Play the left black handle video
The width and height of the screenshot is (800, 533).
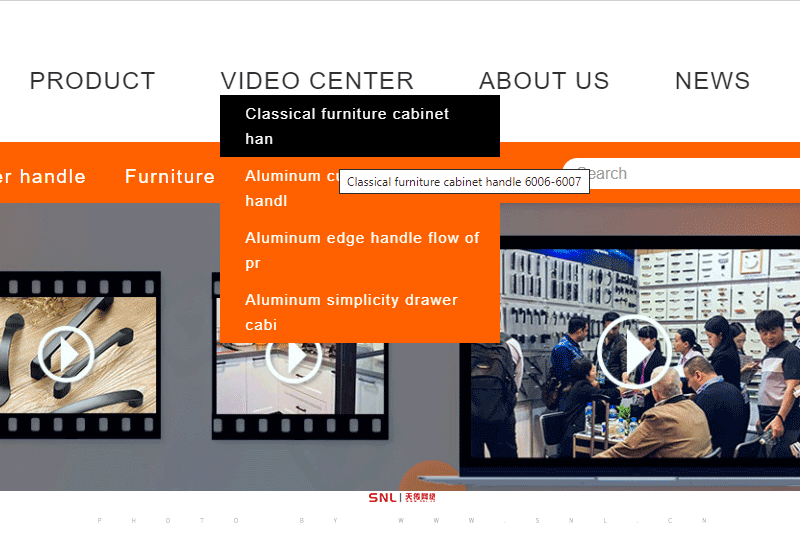(66, 353)
